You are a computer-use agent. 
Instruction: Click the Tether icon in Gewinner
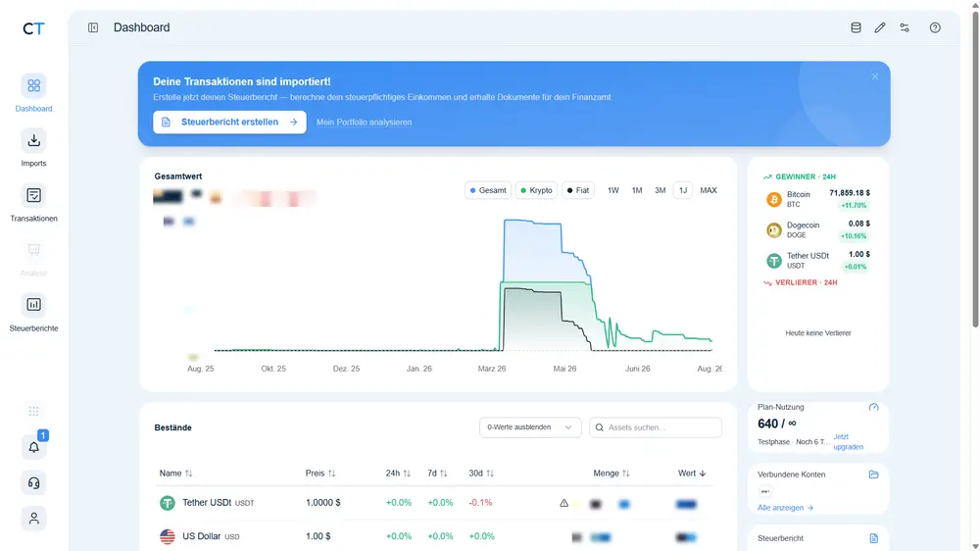pyautogui.click(x=774, y=261)
